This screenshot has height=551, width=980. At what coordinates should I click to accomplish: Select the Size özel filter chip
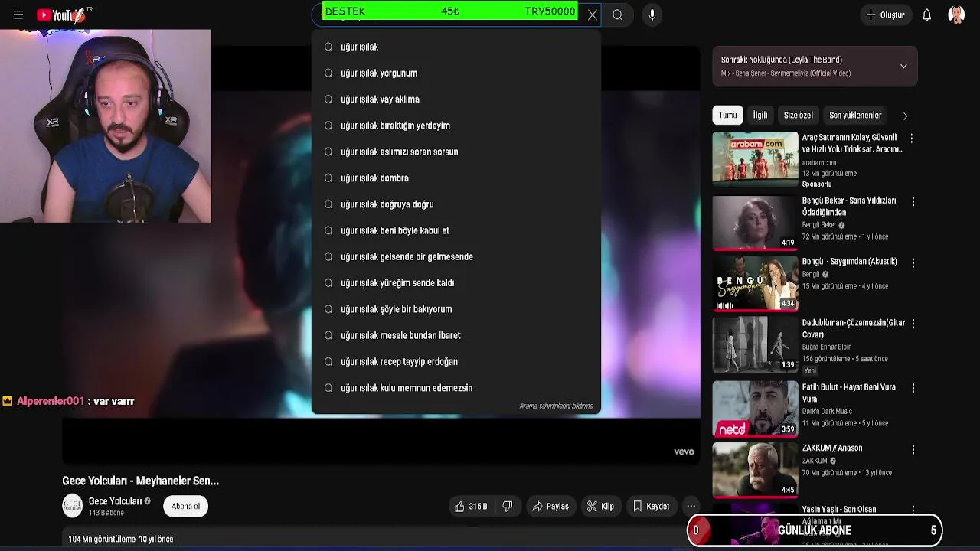(798, 115)
